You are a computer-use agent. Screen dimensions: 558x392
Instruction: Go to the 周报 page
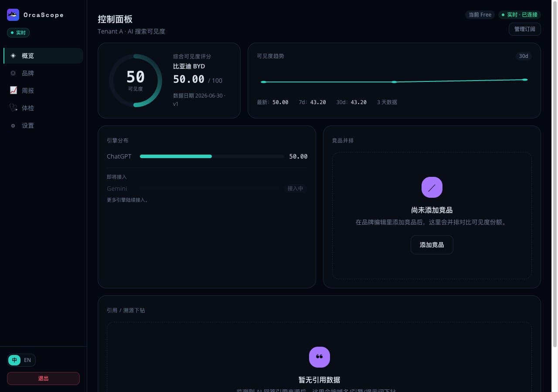(x=43, y=91)
